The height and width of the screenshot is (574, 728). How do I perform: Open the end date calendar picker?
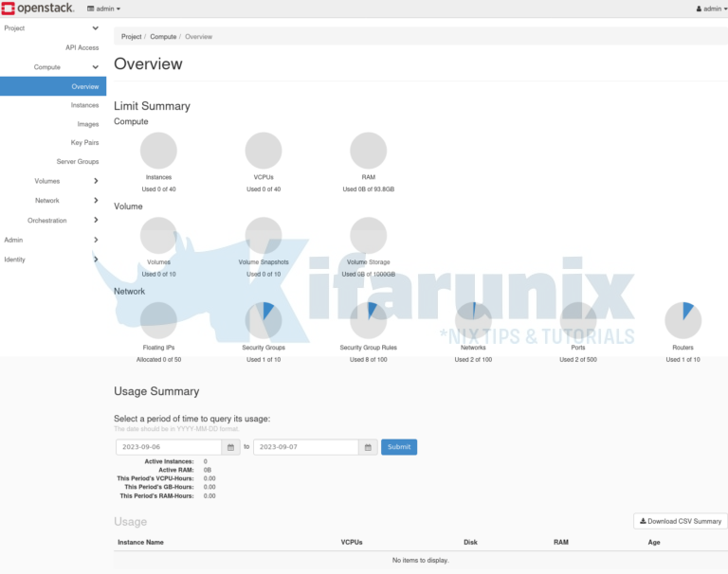368,447
